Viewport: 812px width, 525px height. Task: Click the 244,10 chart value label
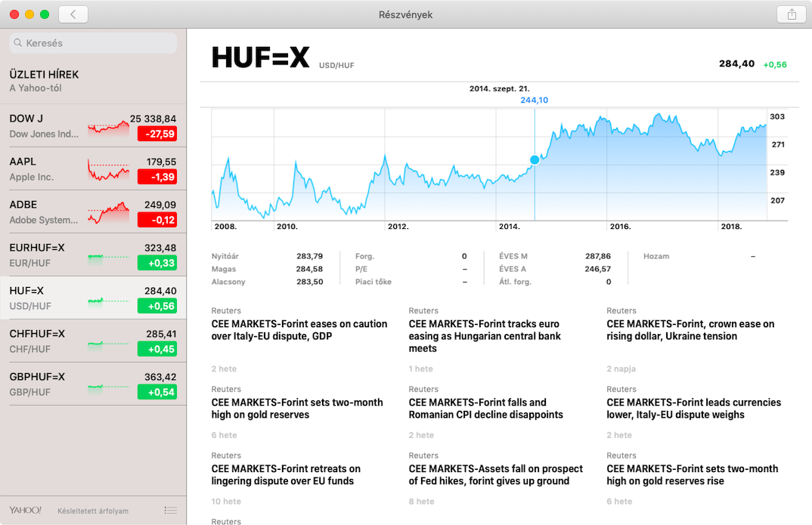coord(534,100)
